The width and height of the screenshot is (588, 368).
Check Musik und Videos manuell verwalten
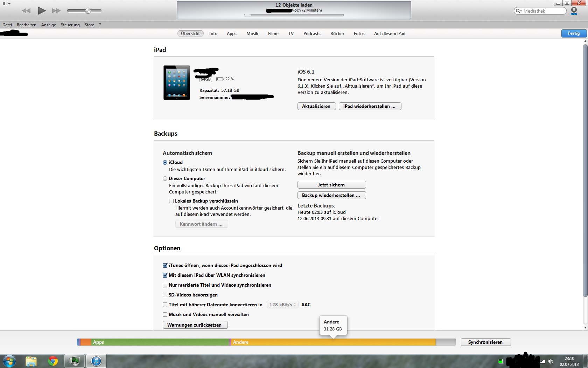[x=165, y=315]
